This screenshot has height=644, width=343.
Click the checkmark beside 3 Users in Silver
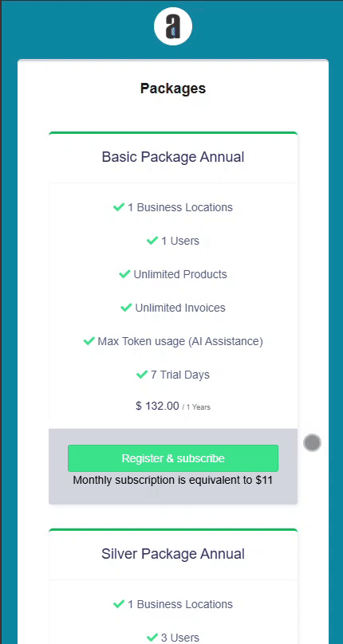(152, 638)
